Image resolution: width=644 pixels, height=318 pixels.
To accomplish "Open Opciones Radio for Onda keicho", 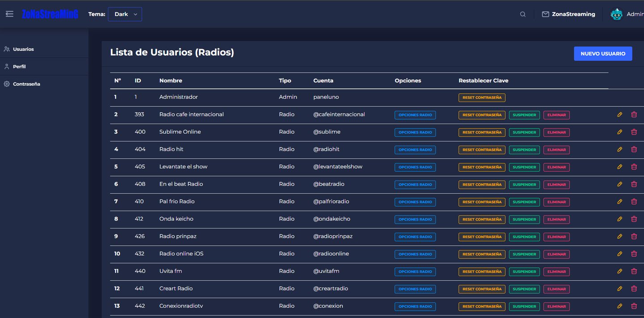I will [x=415, y=220].
